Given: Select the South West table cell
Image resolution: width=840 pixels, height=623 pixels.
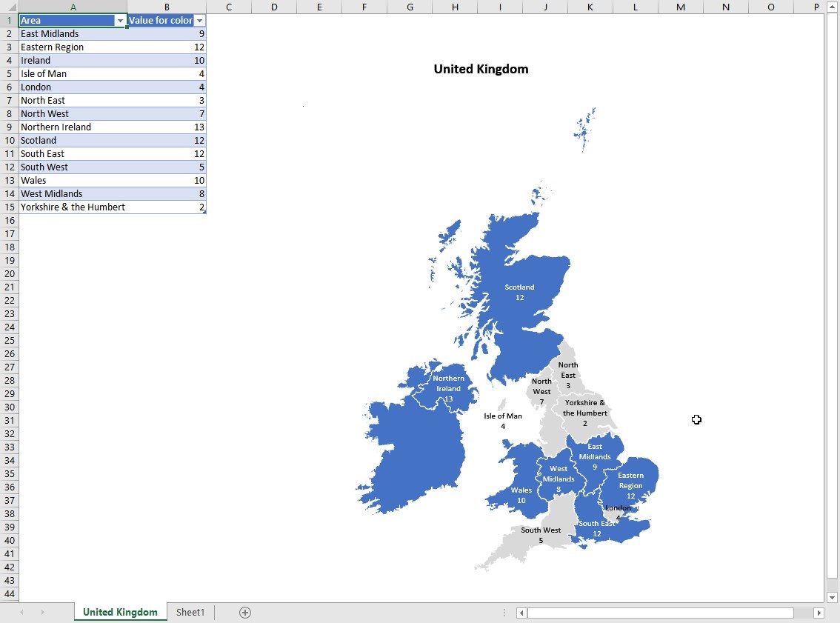Looking at the screenshot, I should pyautogui.click(x=73, y=167).
